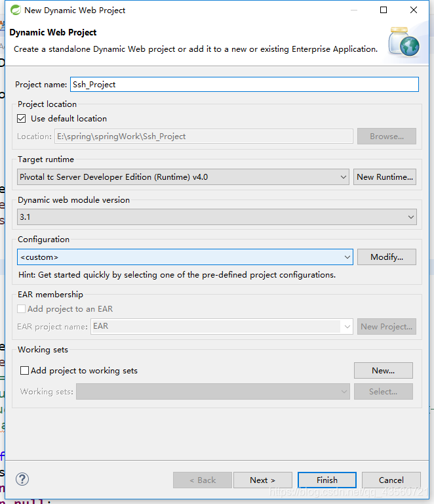Open the Target runtime dropdown
This screenshot has height=504, width=434.
(183, 177)
